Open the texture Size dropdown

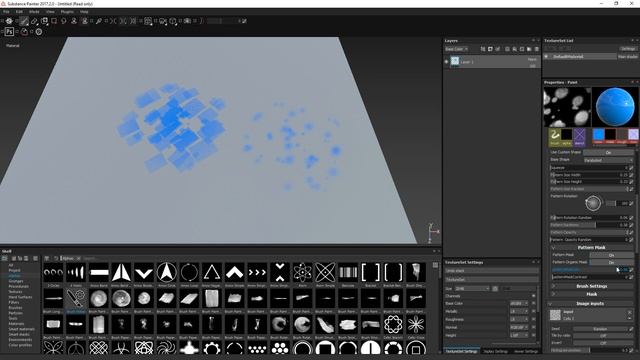[x=472, y=289]
